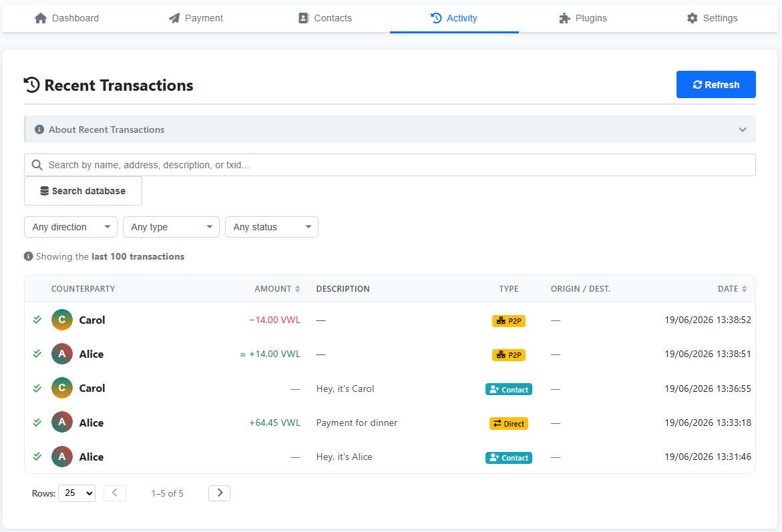
Task: Sort by the Date column header
Action: (x=732, y=288)
